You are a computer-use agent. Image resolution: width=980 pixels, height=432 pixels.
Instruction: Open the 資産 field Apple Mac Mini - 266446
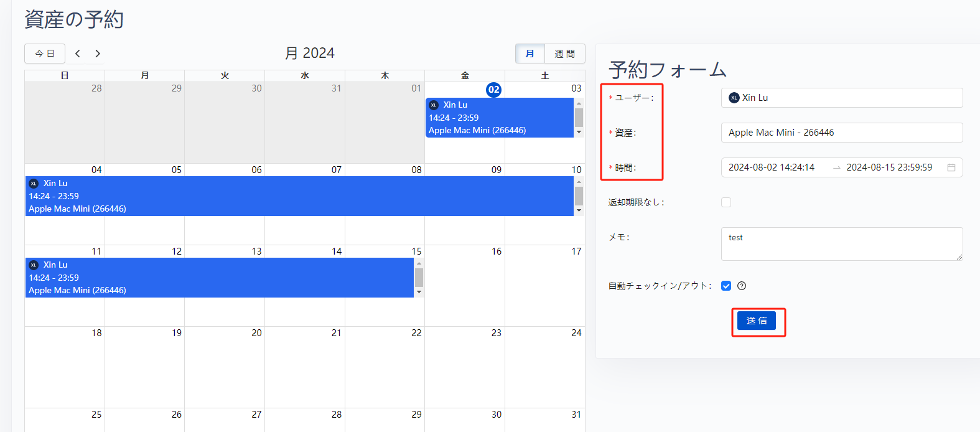click(x=842, y=133)
